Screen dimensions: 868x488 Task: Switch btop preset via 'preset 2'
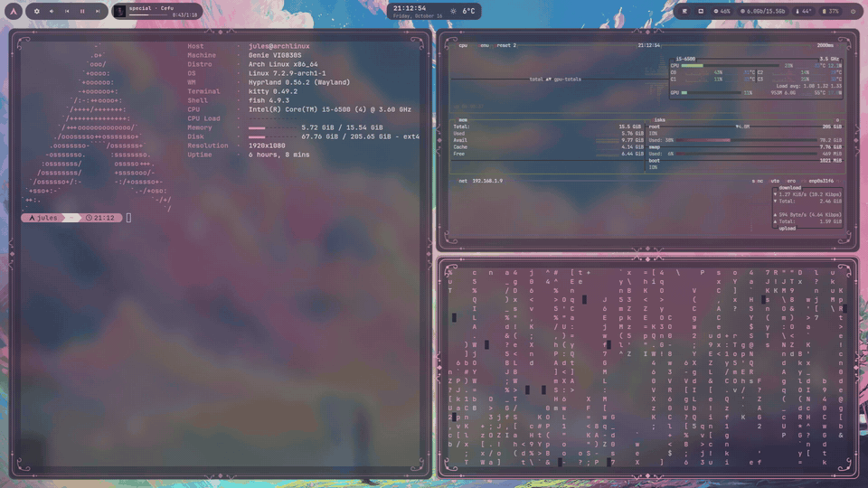pyautogui.click(x=506, y=45)
